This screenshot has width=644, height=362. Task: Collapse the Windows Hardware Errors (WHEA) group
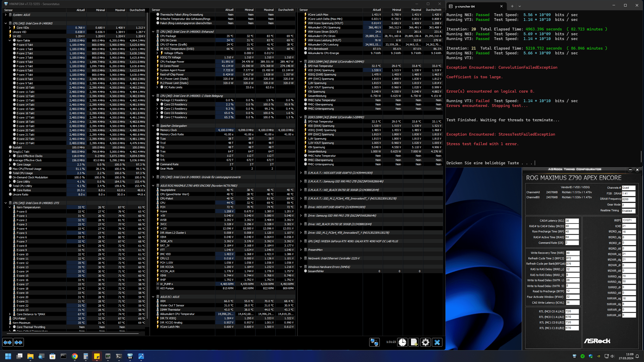(301, 267)
